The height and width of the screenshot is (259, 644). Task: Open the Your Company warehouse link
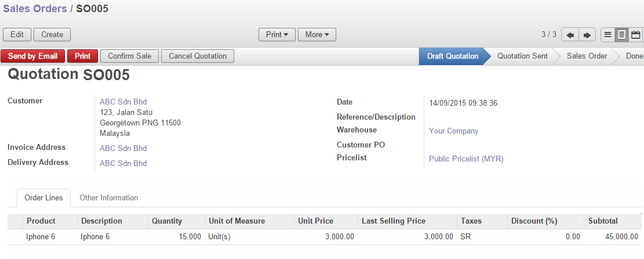click(x=453, y=131)
